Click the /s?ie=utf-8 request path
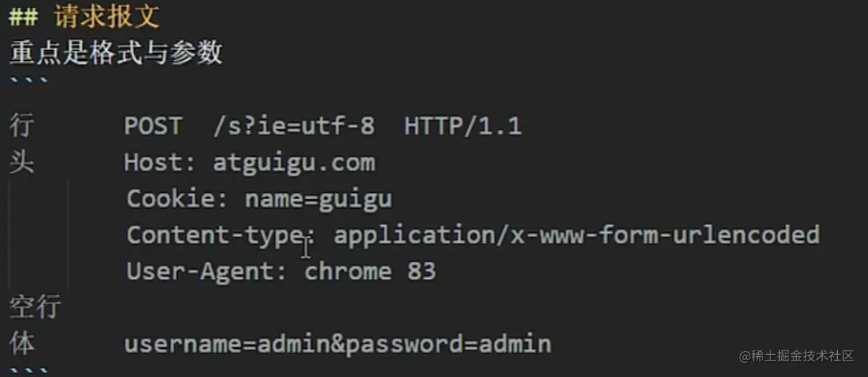The height and width of the screenshot is (377, 868). (293, 126)
